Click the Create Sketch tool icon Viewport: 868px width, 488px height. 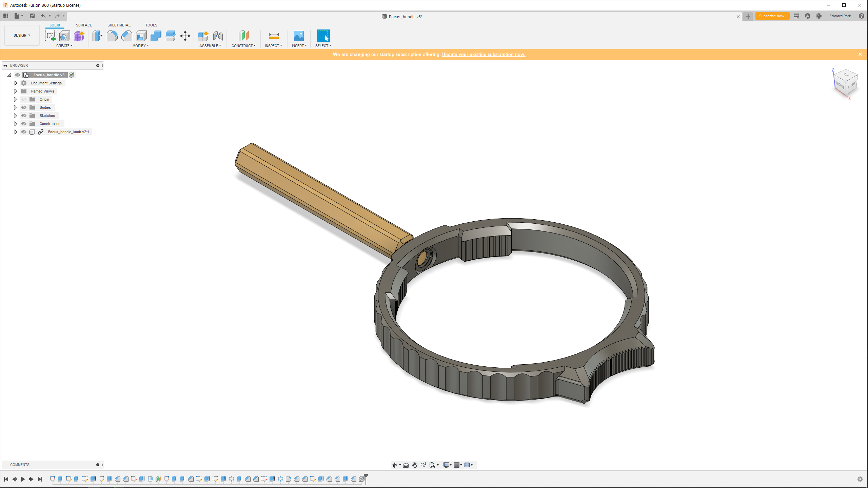pos(50,36)
